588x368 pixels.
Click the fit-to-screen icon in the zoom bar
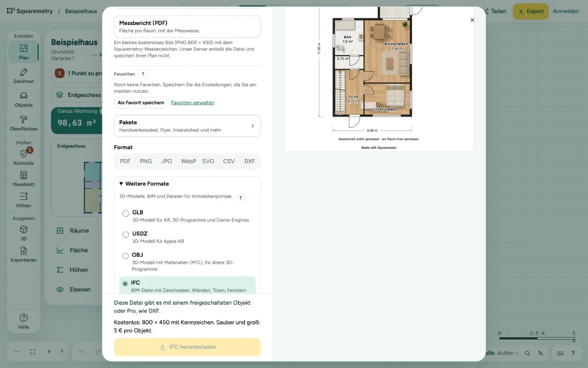[x=33, y=352]
